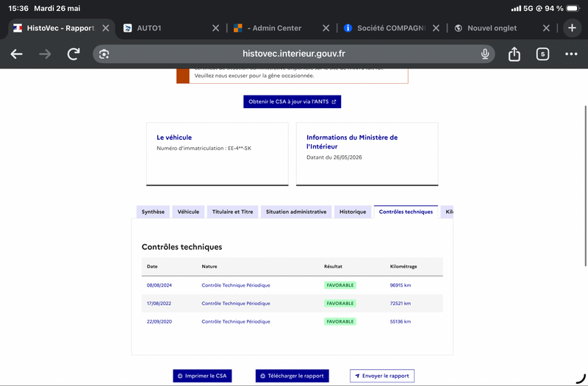Click the date 22/09/2020 in the table
Viewport: 588px width, 386px height.
[x=159, y=321]
